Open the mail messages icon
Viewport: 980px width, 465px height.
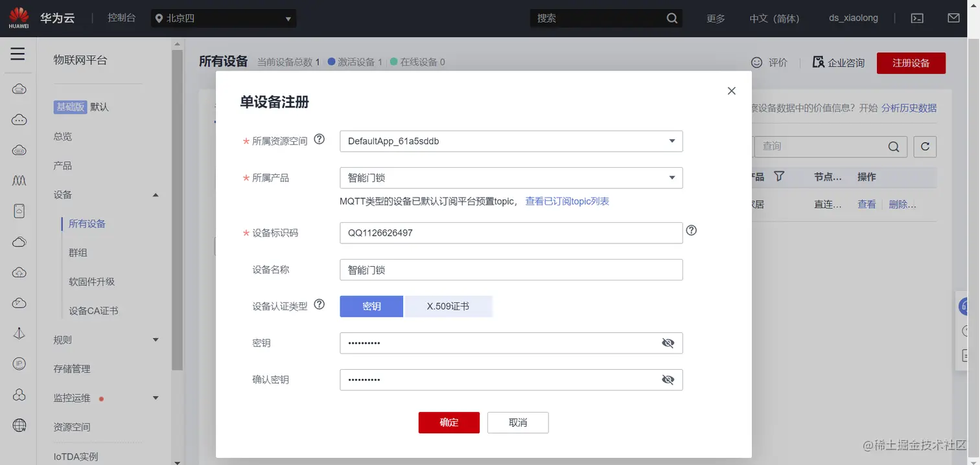point(953,18)
